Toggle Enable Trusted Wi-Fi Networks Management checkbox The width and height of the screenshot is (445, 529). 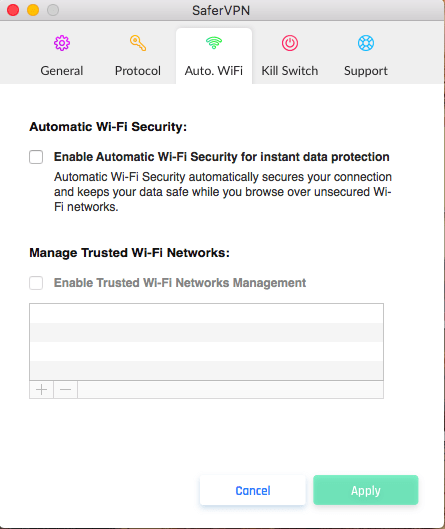pos(36,283)
